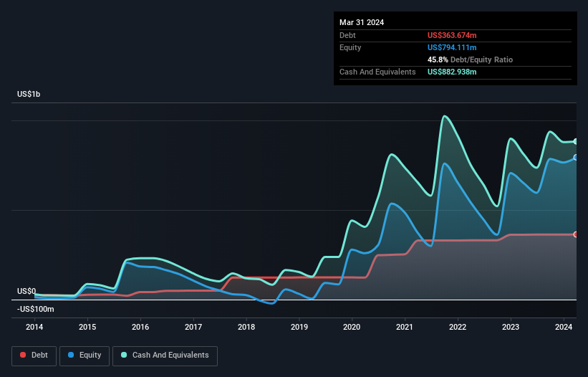Toggle the Equity series legend button
This screenshot has width=588, height=377.
pyautogui.click(x=85, y=355)
